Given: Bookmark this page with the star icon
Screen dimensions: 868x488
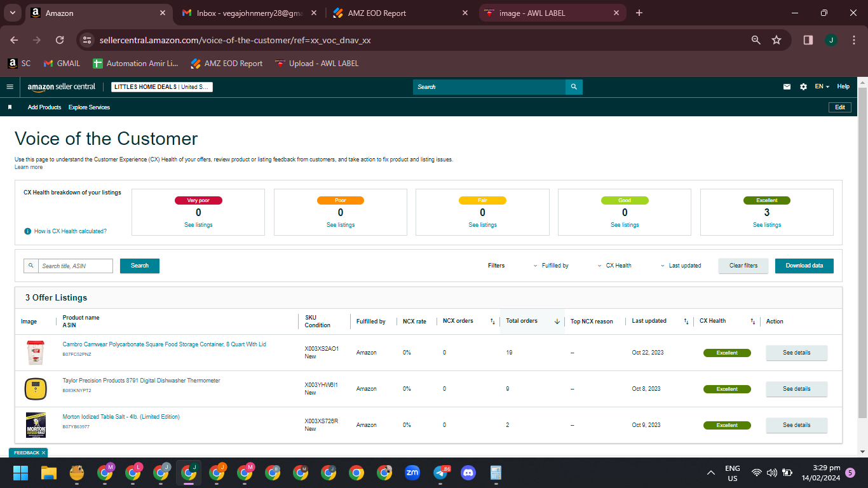Looking at the screenshot, I should [776, 40].
